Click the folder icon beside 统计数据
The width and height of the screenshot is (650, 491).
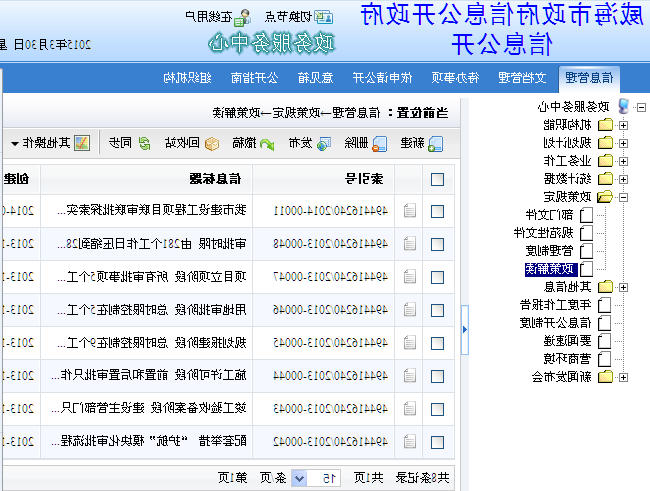pyautogui.click(x=605, y=179)
